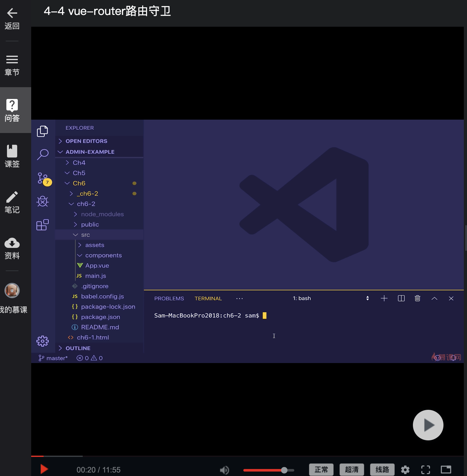Expand the Ch4 folder
The image size is (467, 476).
pyautogui.click(x=99, y=163)
